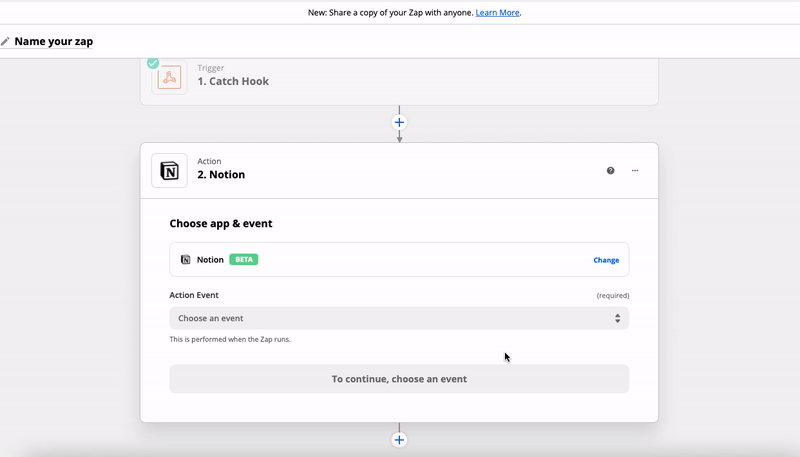Image resolution: width=800 pixels, height=457 pixels.
Task: Open the Learn More link in banner
Action: click(497, 13)
